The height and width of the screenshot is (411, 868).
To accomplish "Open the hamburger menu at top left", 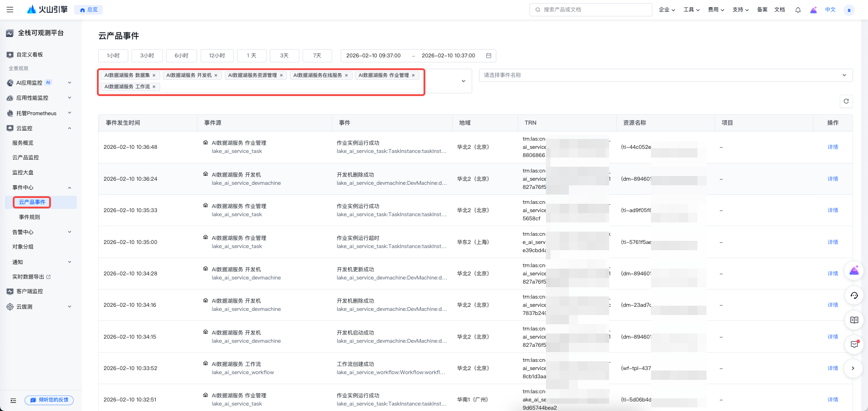I will coord(10,10).
